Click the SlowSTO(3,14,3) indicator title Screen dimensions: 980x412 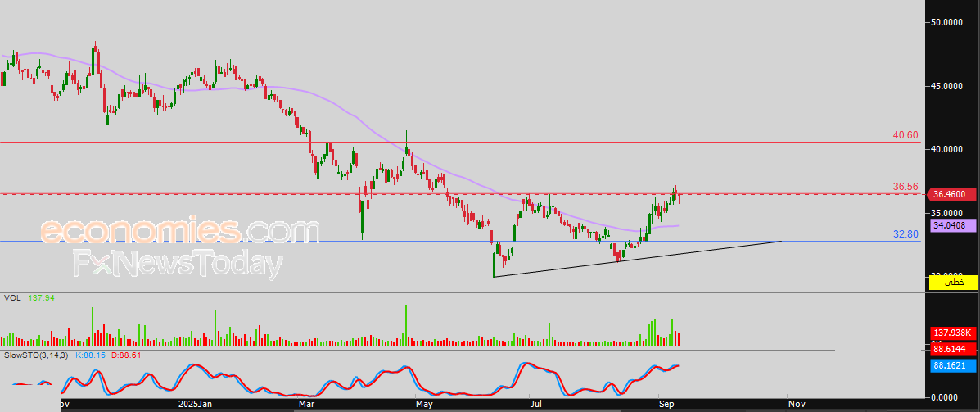click(x=38, y=355)
